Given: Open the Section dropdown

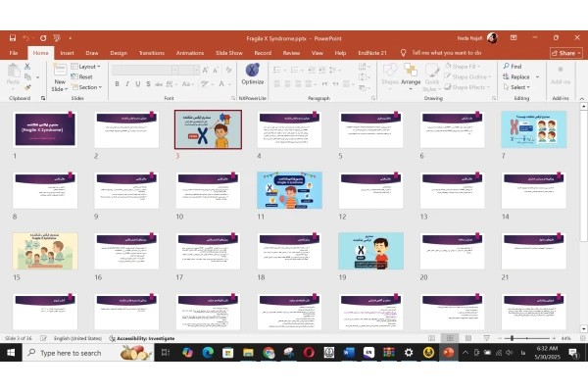Looking at the screenshot, I should 87,87.
